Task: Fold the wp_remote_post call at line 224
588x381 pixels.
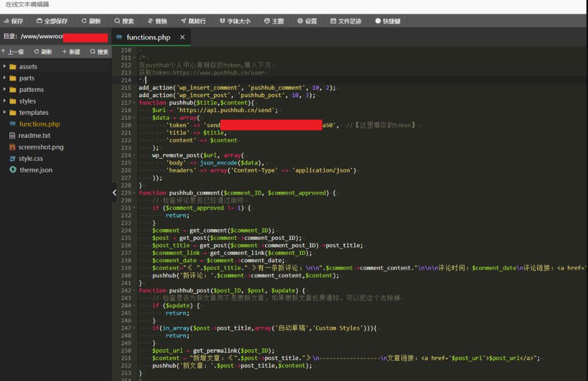Action: point(134,155)
